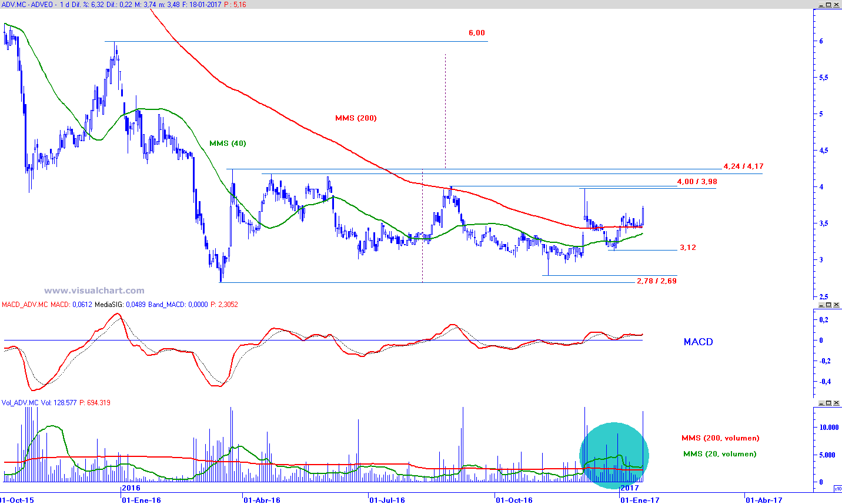Minimize the ADVEO price chart pane
Viewport: 842px width, 504px height.
[821, 5]
